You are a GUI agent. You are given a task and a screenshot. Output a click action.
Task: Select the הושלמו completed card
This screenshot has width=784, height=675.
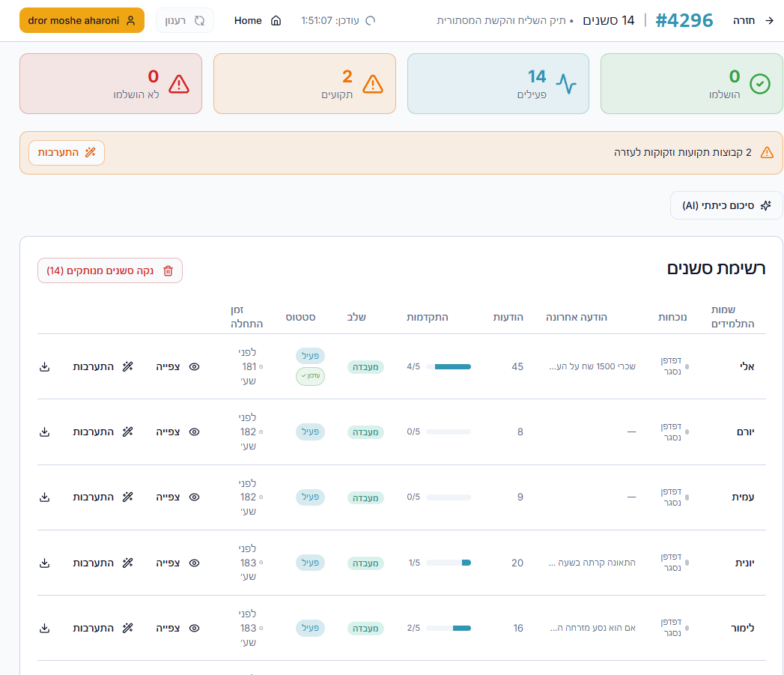(x=691, y=84)
